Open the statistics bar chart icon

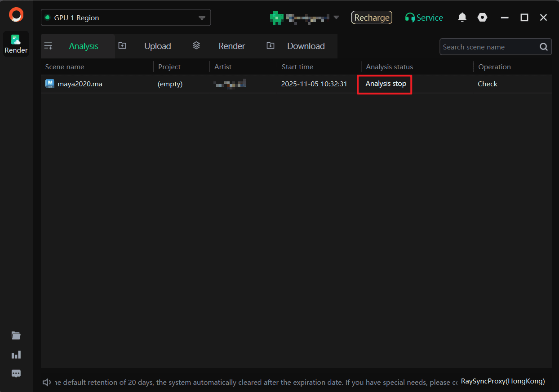point(16,355)
